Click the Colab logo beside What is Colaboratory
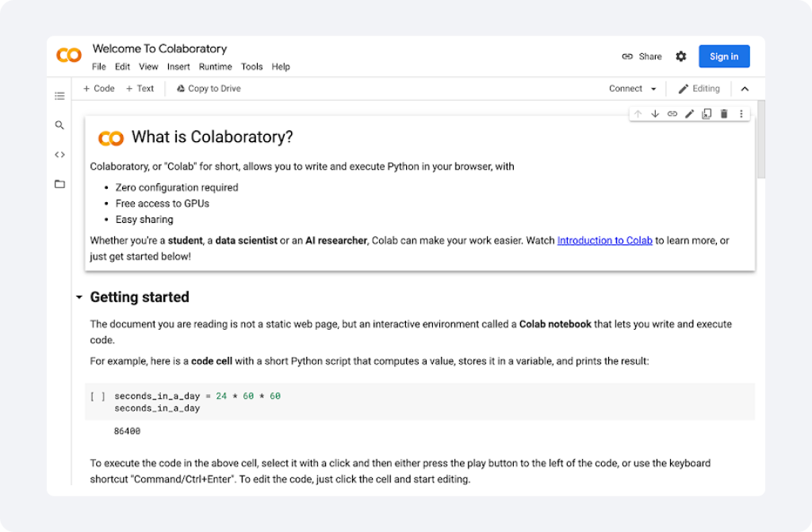The height and width of the screenshot is (532, 812). pyautogui.click(x=111, y=138)
